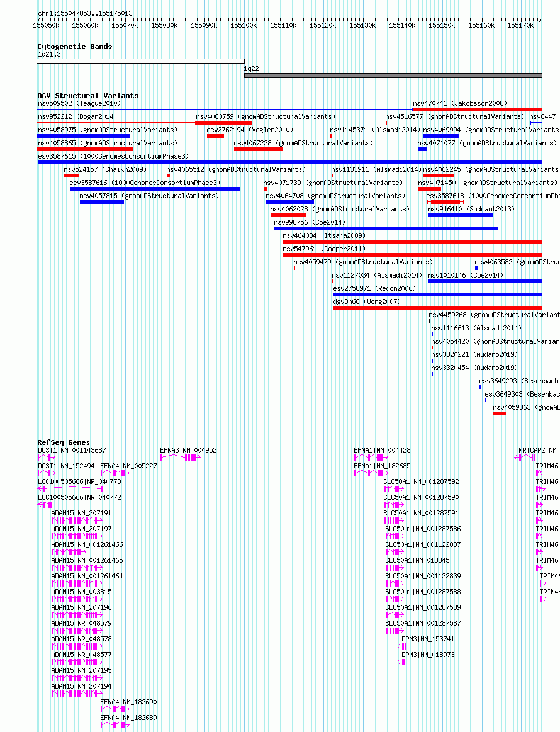Open the ADAM15|NR_048579 transcript label

click(82, 622)
